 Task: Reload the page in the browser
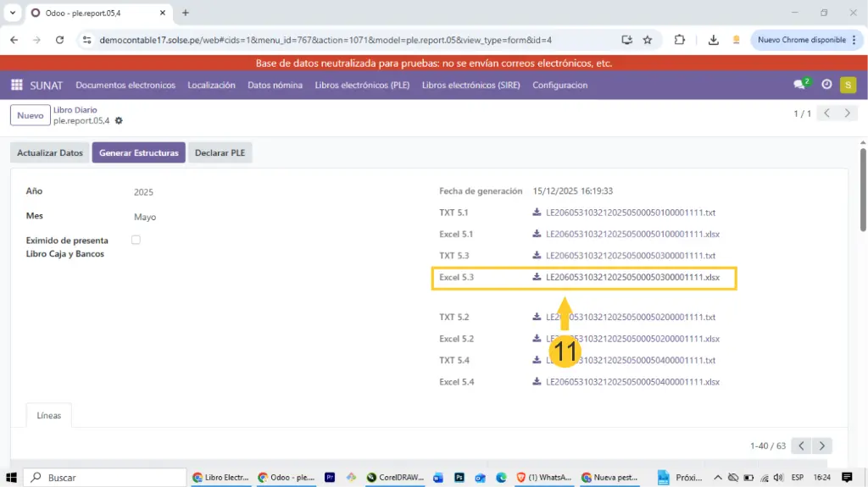tap(59, 40)
